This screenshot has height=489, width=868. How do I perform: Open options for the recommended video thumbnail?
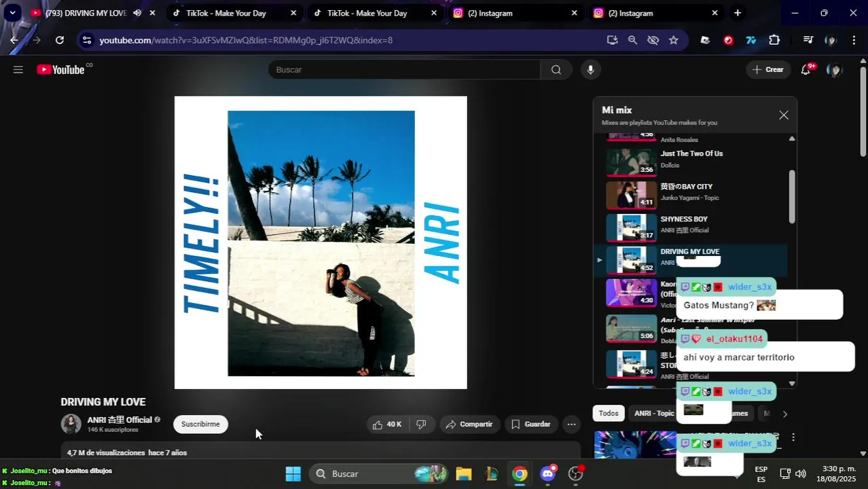793,437
